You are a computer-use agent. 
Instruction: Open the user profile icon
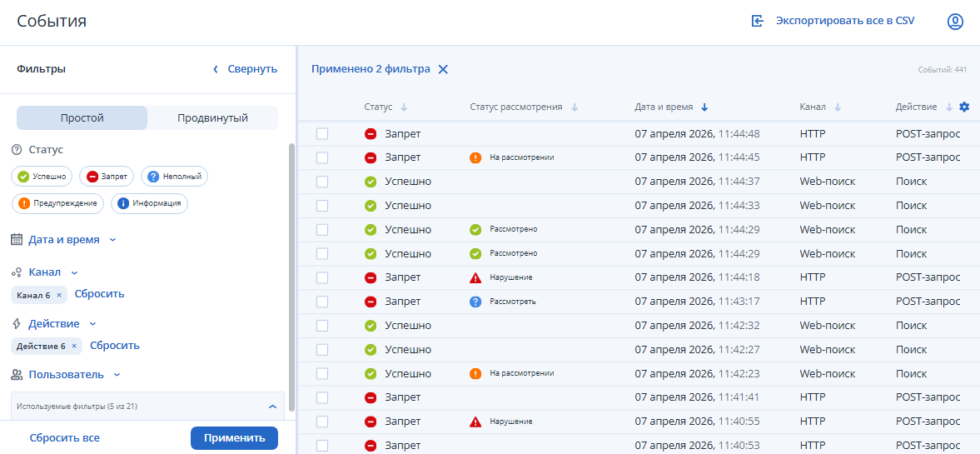955,22
